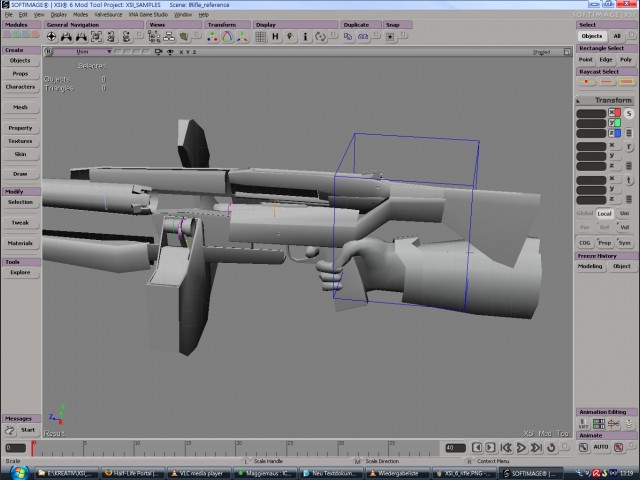
Task: Click the snap target icon
Action: (x=390, y=37)
